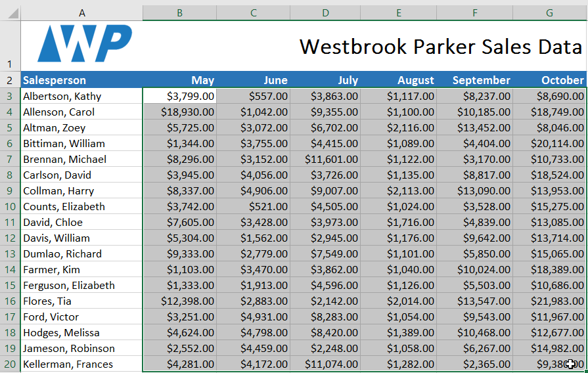588x373 pixels.
Task: Select column D header
Action: (326, 13)
